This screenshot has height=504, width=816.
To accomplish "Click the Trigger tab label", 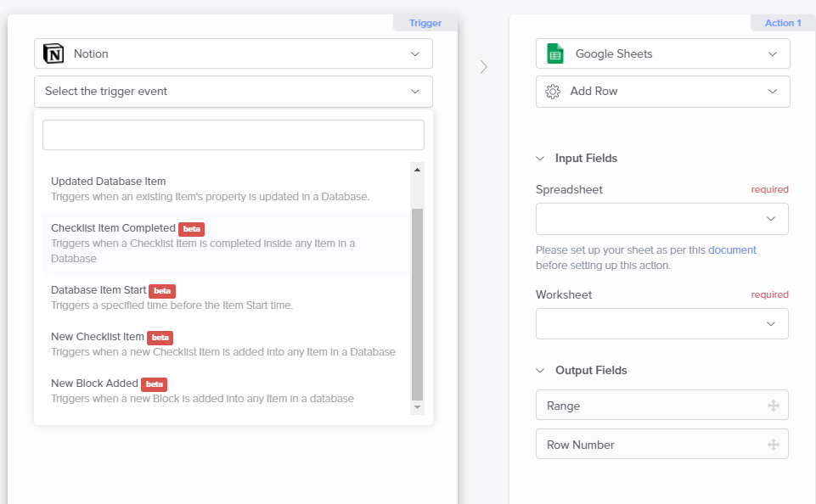I will pyautogui.click(x=425, y=23).
